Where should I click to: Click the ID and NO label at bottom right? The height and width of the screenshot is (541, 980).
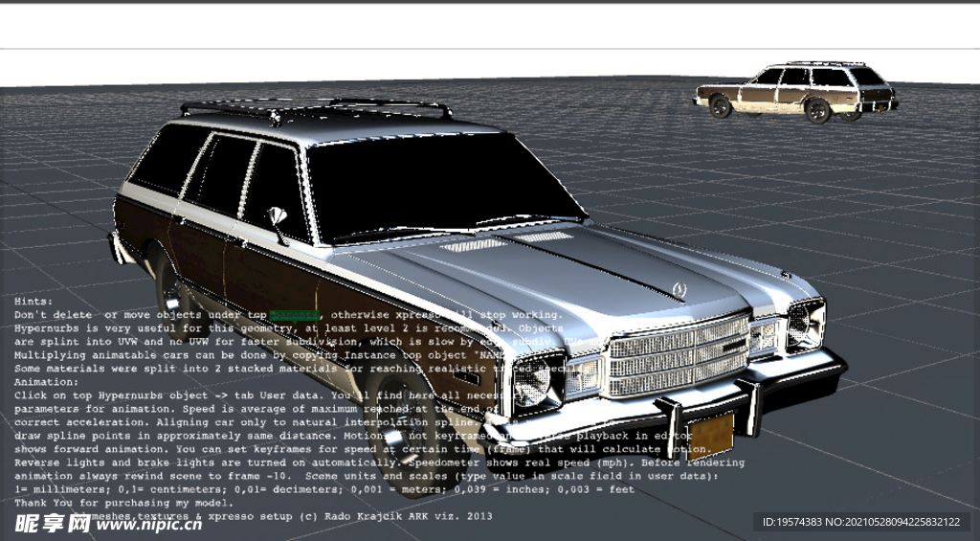[860, 522]
